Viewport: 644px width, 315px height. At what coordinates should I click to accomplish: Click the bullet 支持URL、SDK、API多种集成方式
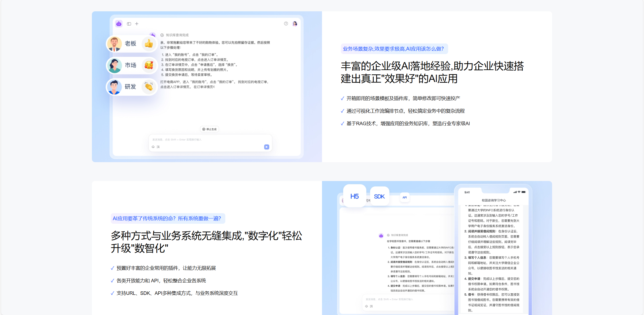[x=177, y=293]
